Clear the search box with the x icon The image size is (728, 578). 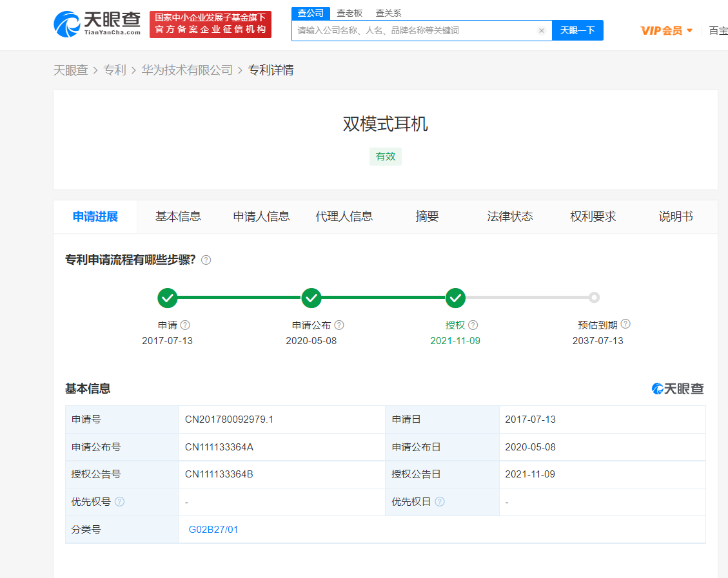pos(542,31)
